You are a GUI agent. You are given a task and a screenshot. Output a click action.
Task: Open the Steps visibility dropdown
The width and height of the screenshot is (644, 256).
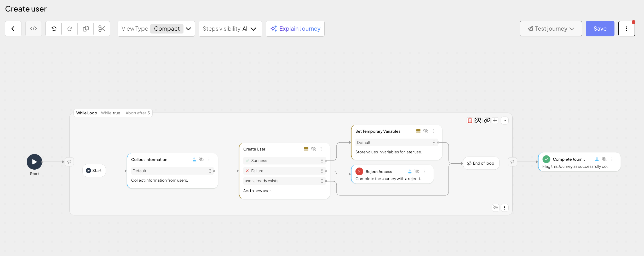click(x=230, y=29)
